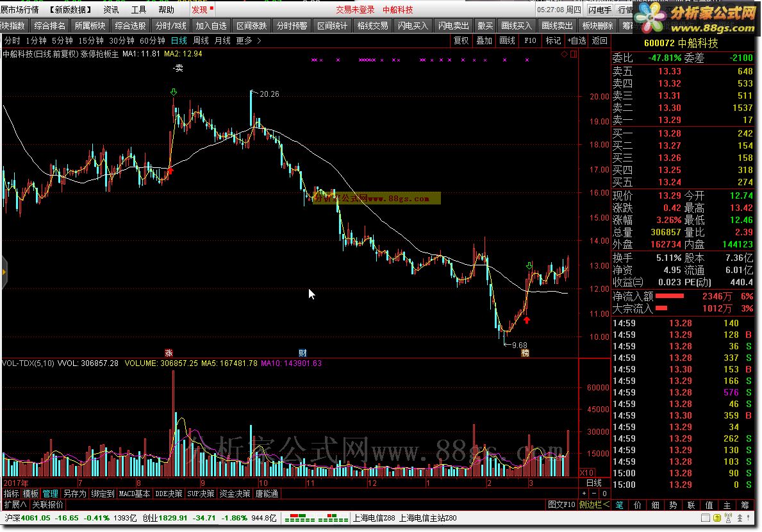Click the plus zoom button under 日线
This screenshot has height=532, width=762.
[x=584, y=494]
